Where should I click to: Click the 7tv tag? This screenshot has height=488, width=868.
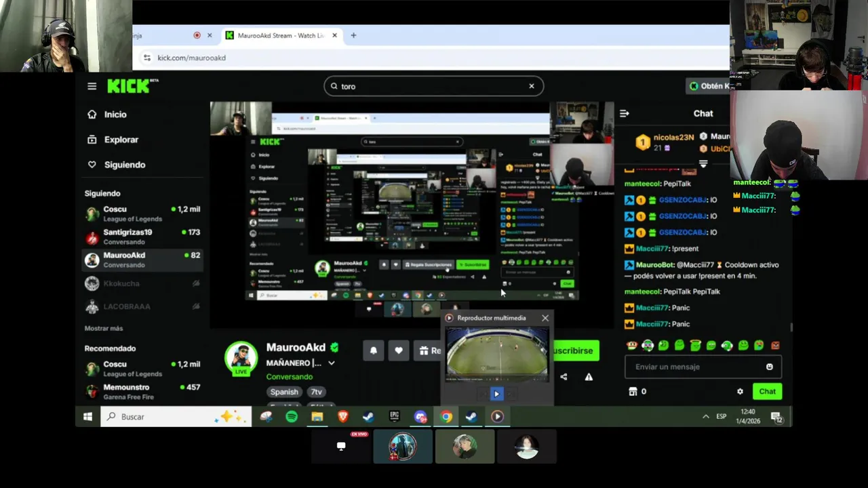pos(317,392)
